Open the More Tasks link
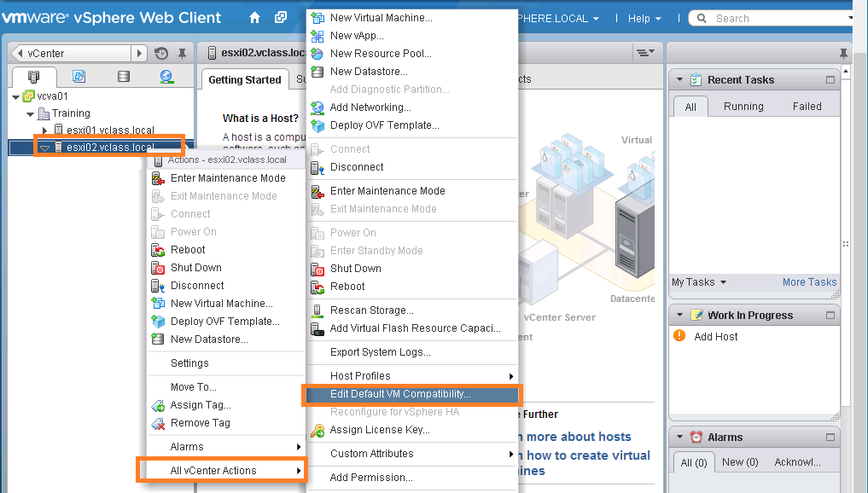Image resolution: width=868 pixels, height=493 pixels. pos(809,282)
